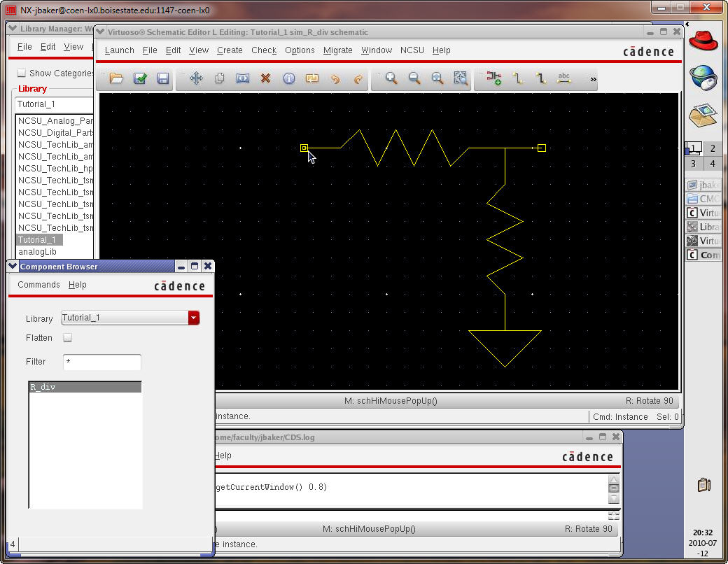The height and width of the screenshot is (564, 728).
Task: Expand the toolbar overflow chevron
Action: pos(594,79)
